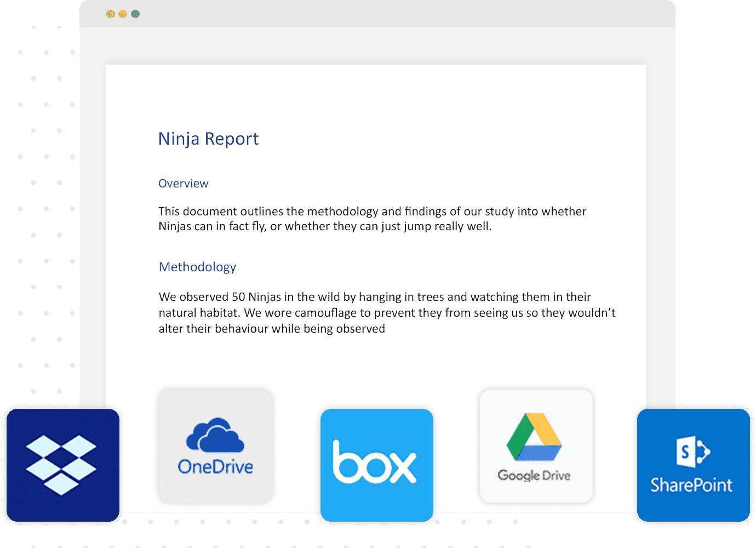The height and width of the screenshot is (548, 756).
Task: Select the OneDrive cloud logo
Action: pyautogui.click(x=215, y=436)
